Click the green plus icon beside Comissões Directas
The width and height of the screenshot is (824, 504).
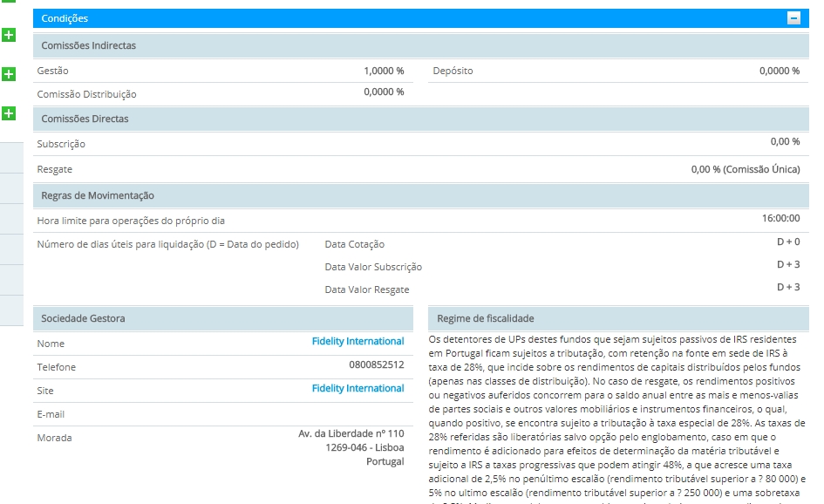click(x=9, y=114)
